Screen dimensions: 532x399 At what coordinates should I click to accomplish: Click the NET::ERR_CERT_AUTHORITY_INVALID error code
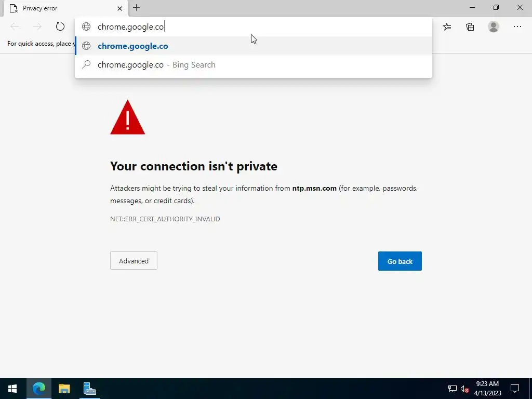click(165, 219)
